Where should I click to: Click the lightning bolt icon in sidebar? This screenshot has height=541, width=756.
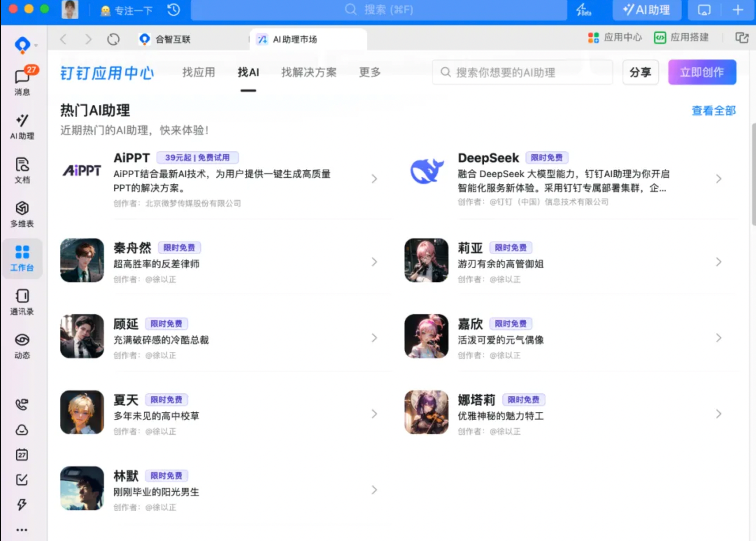(22, 504)
